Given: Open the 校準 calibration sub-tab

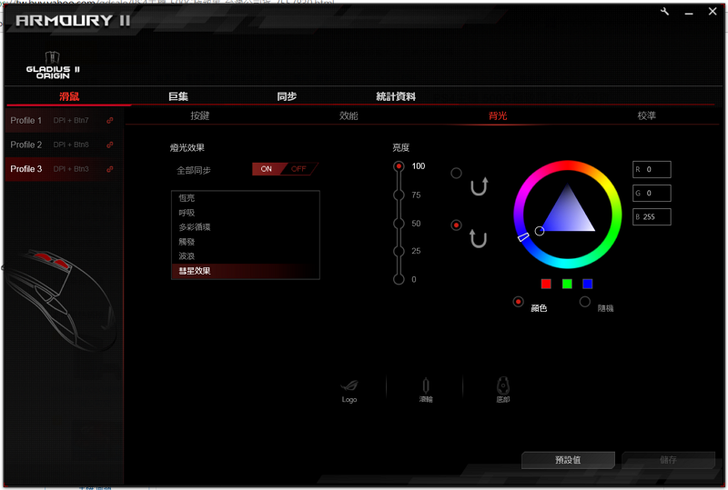Looking at the screenshot, I should pos(646,116).
